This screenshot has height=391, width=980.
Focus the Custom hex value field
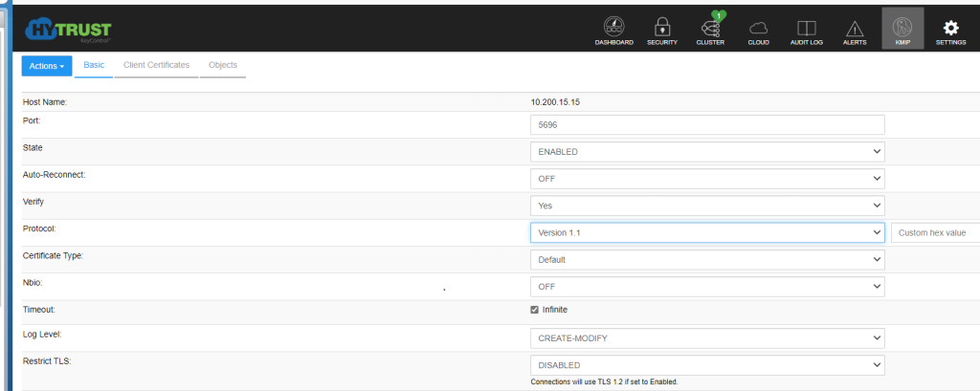[935, 232]
